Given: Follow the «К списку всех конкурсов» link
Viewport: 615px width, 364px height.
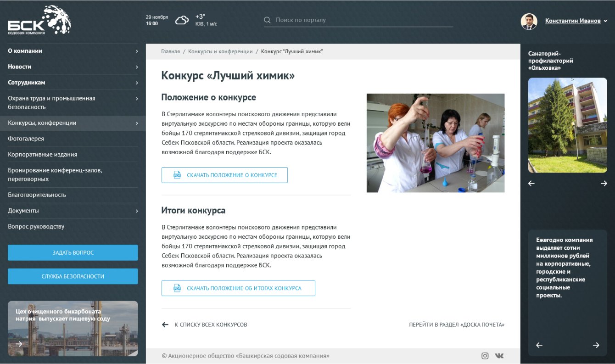Looking at the screenshot, I should 211,325.
